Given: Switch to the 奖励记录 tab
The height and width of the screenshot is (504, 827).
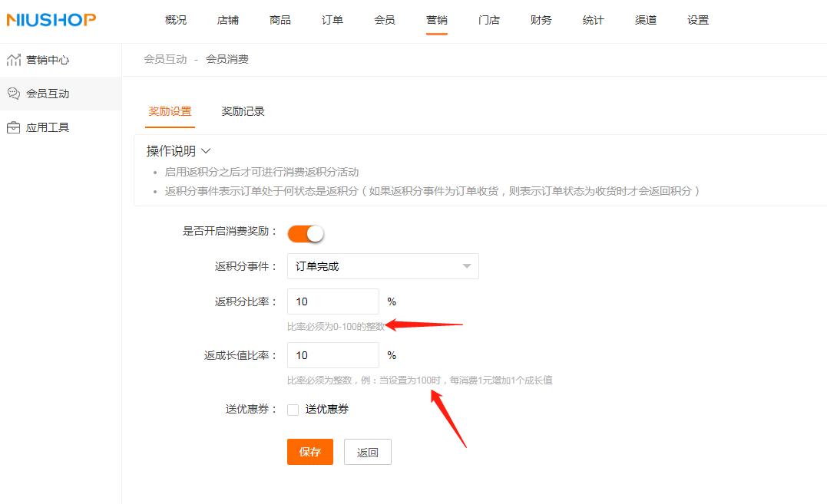Looking at the screenshot, I should tap(243, 110).
